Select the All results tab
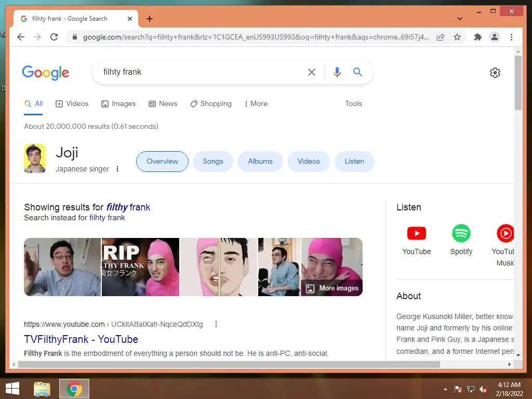 (x=33, y=104)
